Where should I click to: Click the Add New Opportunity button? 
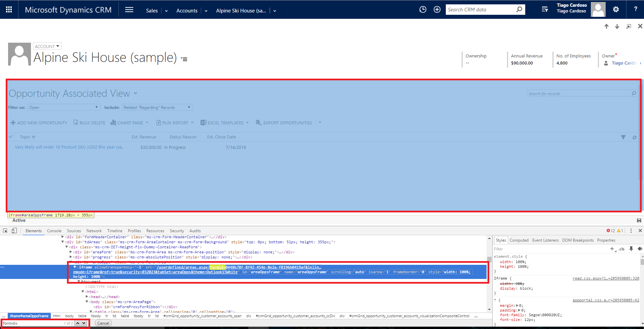pyautogui.click(x=39, y=123)
